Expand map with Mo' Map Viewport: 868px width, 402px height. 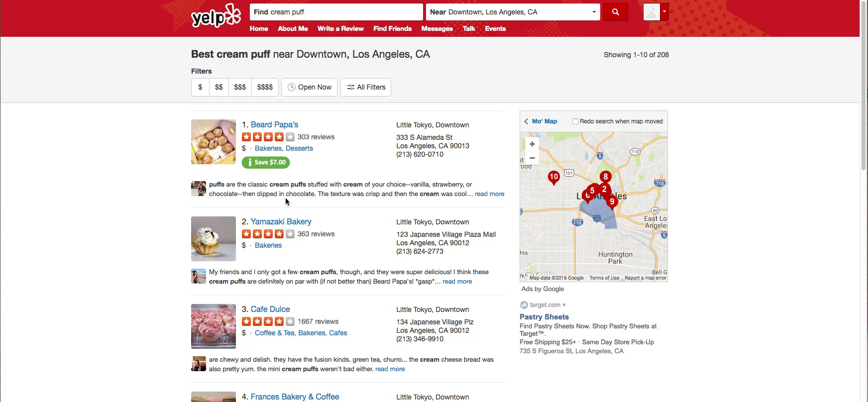541,121
